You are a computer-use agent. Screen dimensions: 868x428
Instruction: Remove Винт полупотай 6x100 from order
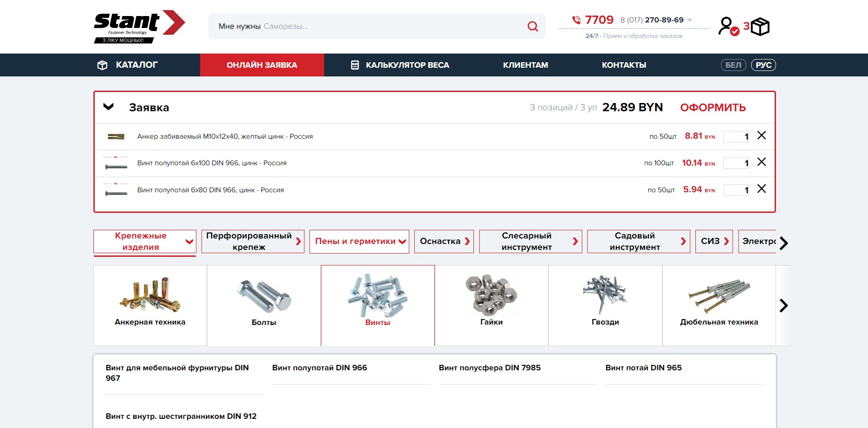tap(761, 162)
